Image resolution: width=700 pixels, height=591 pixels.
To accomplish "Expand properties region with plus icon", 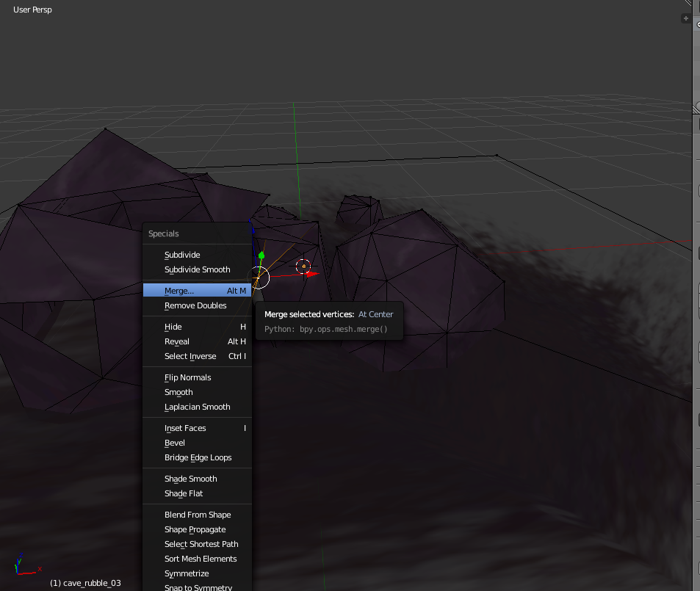I will 686,18.
